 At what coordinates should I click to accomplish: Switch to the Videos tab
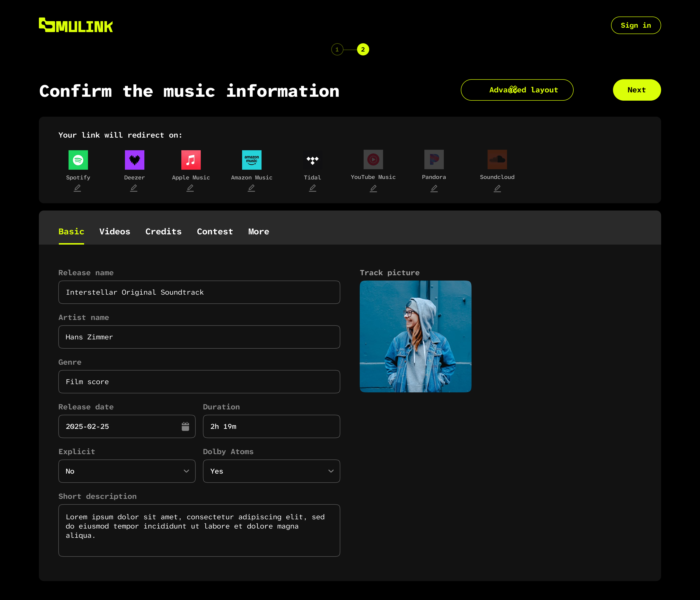coord(115,231)
